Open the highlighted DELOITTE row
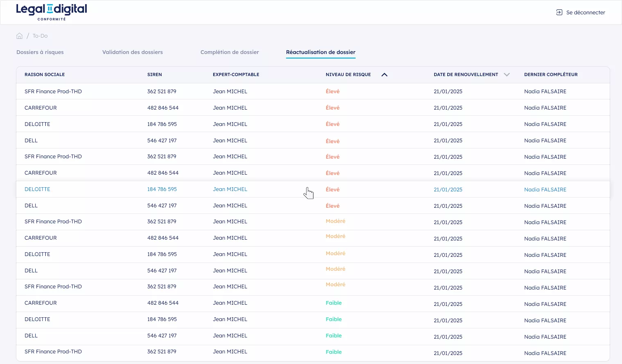The image size is (622, 364). tap(37, 189)
